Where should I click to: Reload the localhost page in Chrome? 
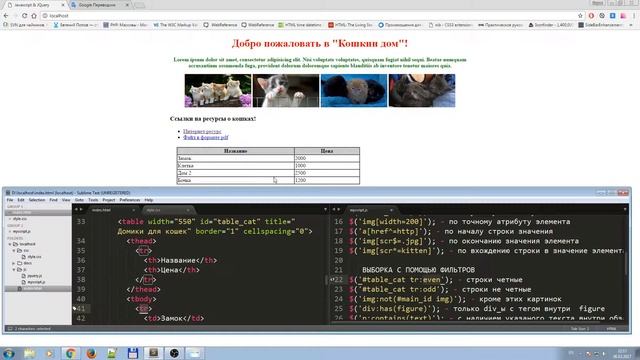[24, 16]
